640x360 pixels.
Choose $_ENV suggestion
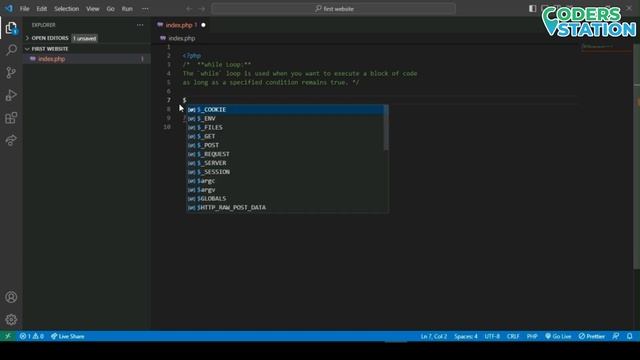285,118
